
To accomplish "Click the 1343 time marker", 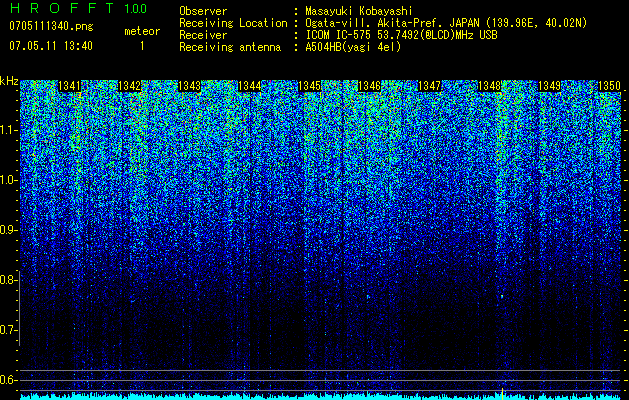I will pos(189,86).
